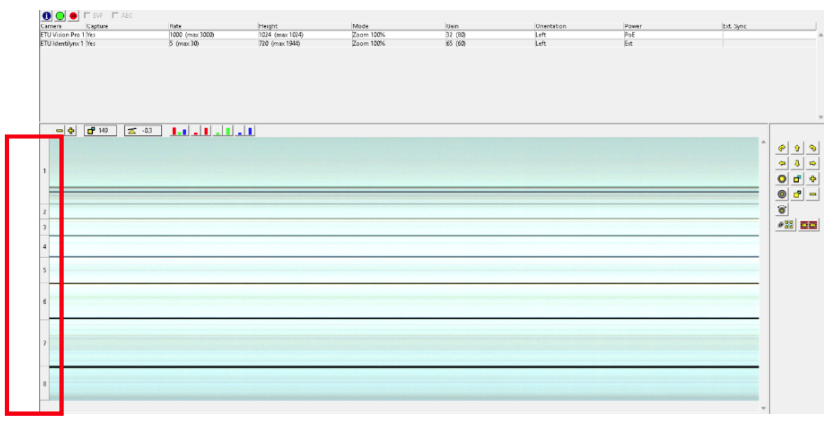Click the up arrow camera control
This screenshot has width=837, height=423.
[x=797, y=148]
